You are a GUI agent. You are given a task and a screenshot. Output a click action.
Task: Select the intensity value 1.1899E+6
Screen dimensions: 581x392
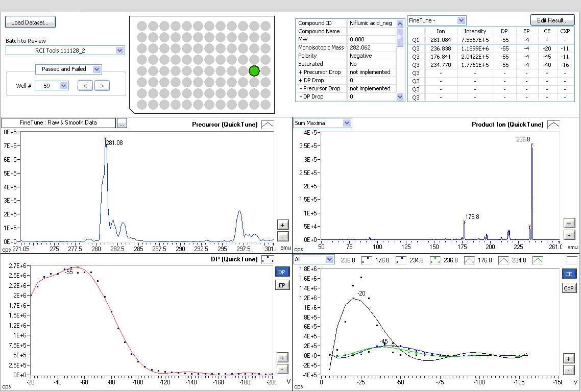pyautogui.click(x=475, y=48)
